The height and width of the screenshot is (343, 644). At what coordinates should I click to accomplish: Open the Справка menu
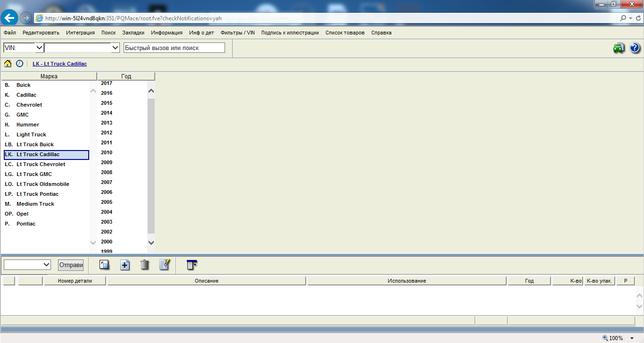coord(381,33)
